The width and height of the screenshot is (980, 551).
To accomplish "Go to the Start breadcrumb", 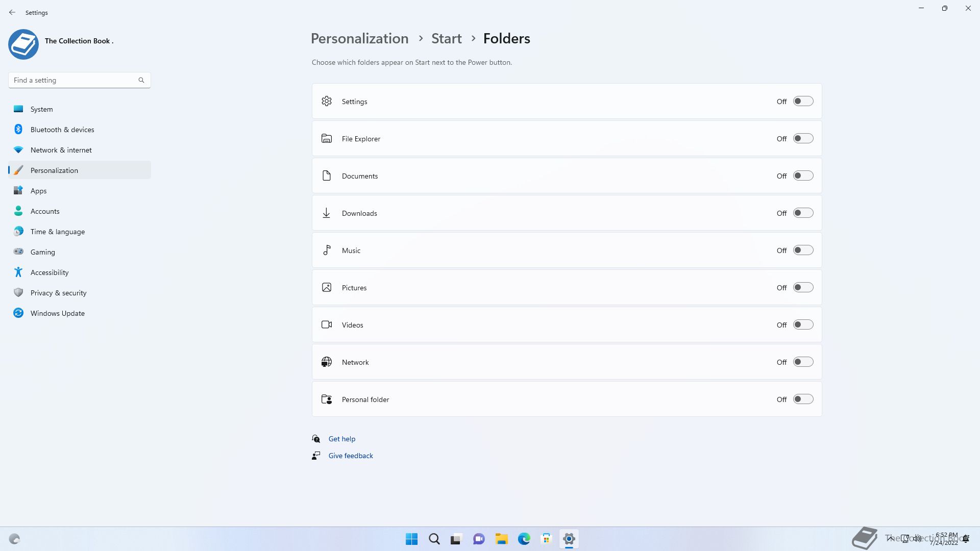I will click(446, 39).
